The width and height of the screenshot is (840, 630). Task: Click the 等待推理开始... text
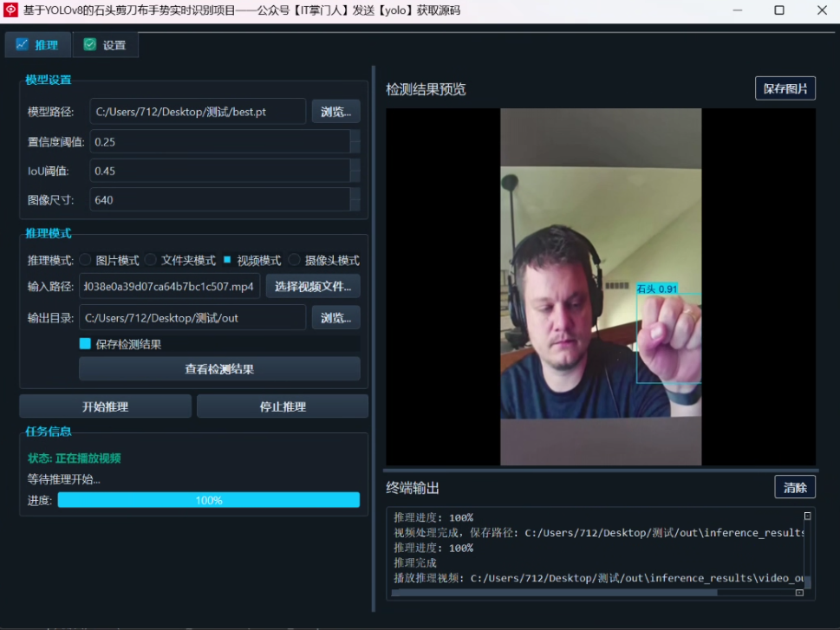tap(64, 479)
